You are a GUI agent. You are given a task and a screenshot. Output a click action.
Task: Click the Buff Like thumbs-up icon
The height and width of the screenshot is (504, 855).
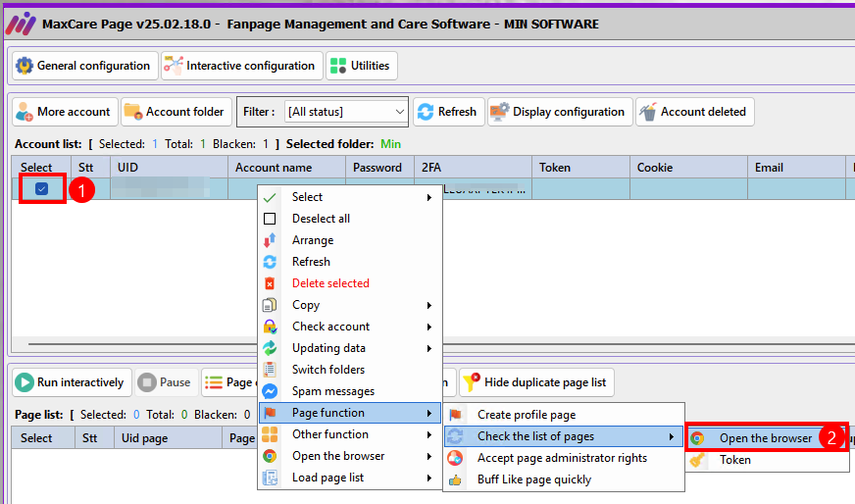pos(455,480)
